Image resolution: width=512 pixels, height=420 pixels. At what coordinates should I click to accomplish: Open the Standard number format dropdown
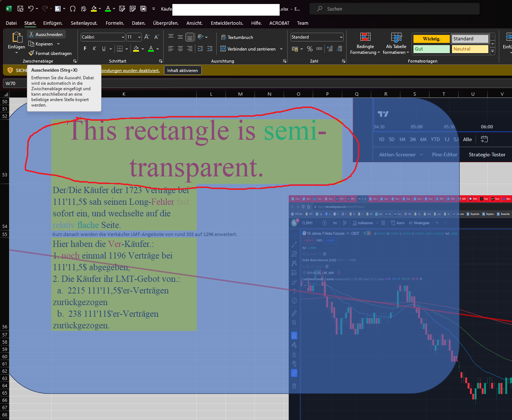(x=341, y=37)
